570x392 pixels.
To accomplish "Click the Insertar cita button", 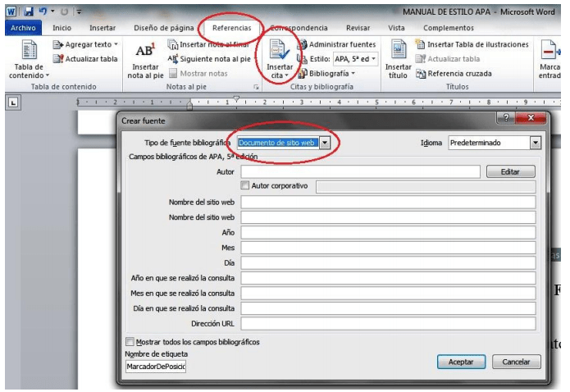I will coord(279,60).
